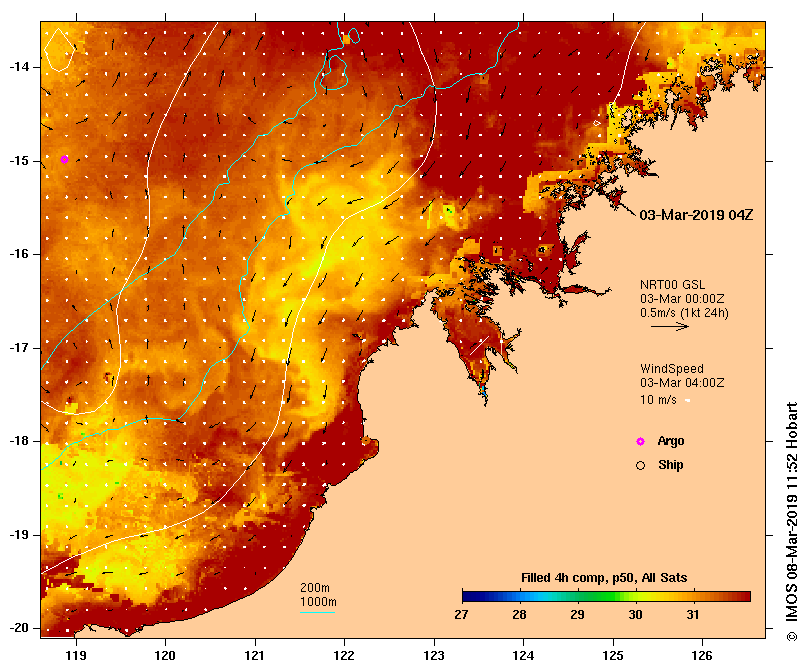Click the longitude label 122
This screenshot has height=672, width=809.
[x=345, y=655]
